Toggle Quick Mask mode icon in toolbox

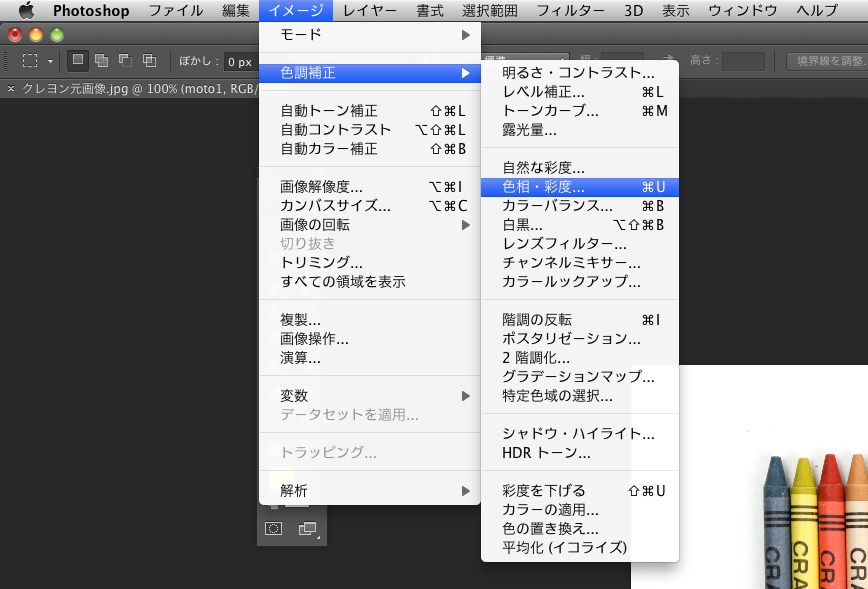[x=273, y=529]
